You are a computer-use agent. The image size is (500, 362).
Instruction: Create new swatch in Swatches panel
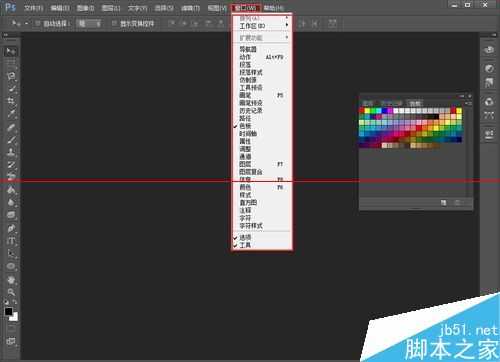444,203
